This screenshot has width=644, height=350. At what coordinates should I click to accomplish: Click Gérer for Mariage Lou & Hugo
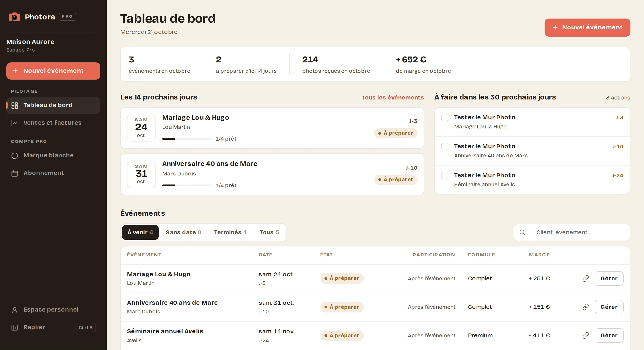pyautogui.click(x=609, y=279)
